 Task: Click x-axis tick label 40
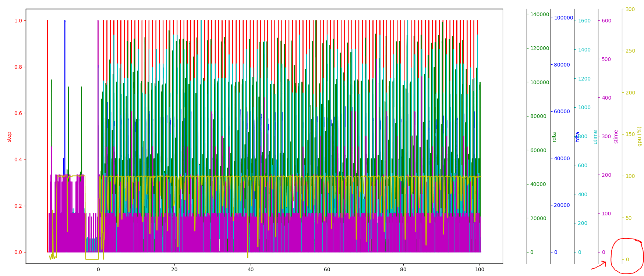pyautogui.click(x=251, y=269)
